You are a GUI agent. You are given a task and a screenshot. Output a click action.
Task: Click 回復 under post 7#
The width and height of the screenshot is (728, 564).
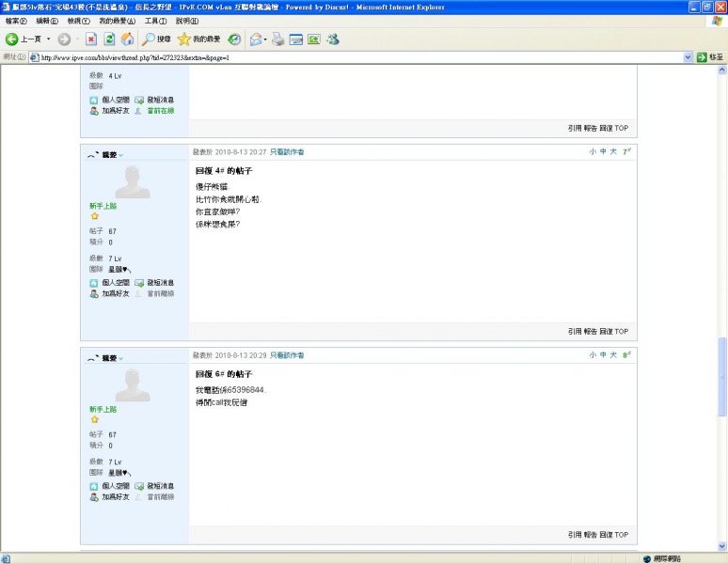click(606, 332)
